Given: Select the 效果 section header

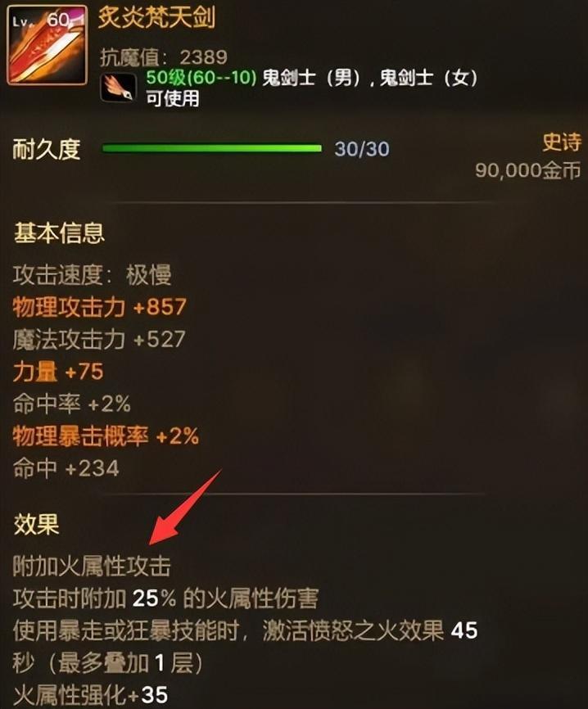Looking at the screenshot, I should tap(37, 525).
